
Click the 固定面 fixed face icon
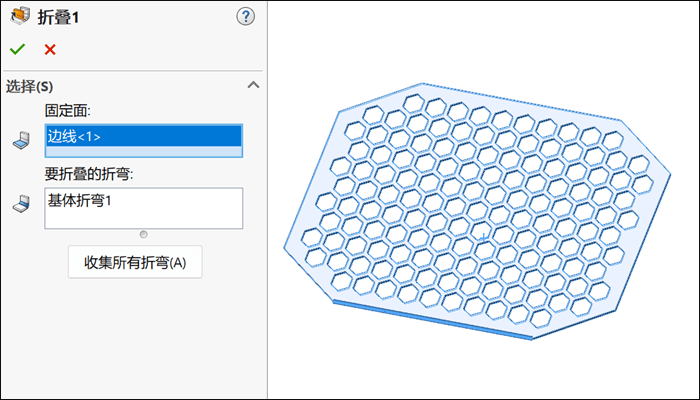pos(21,141)
